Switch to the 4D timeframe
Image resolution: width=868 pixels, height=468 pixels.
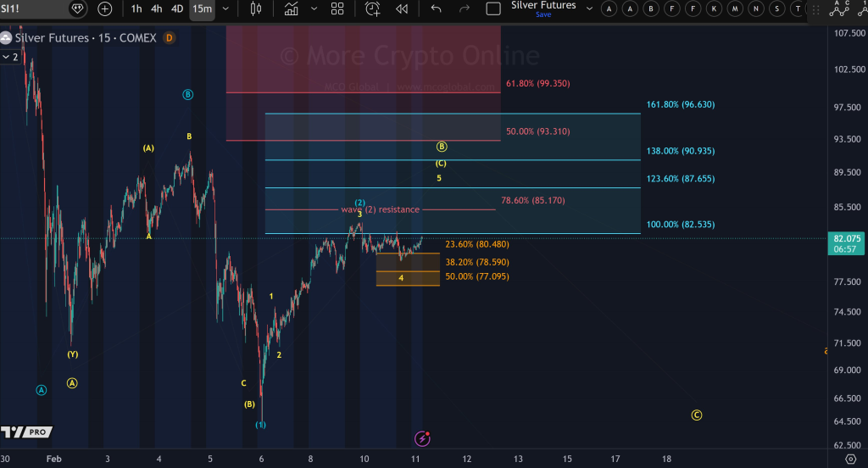177,8
